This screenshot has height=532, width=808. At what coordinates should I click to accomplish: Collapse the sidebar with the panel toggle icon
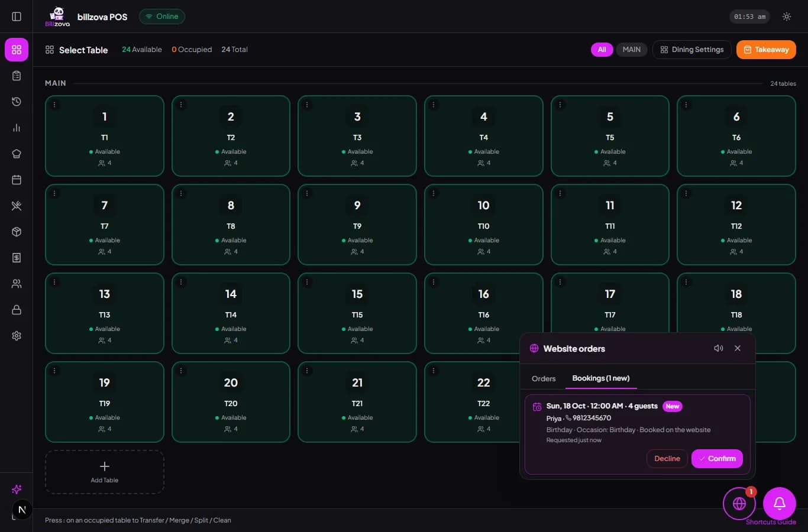17,17
